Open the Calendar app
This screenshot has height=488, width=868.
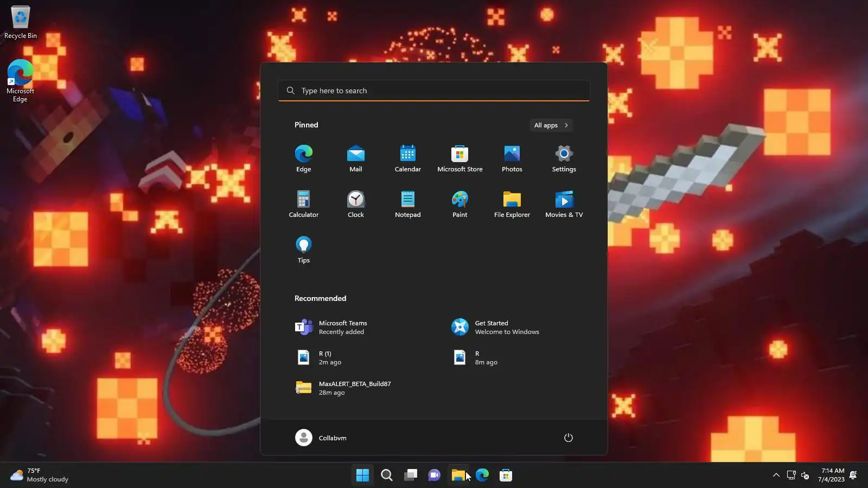tap(408, 159)
